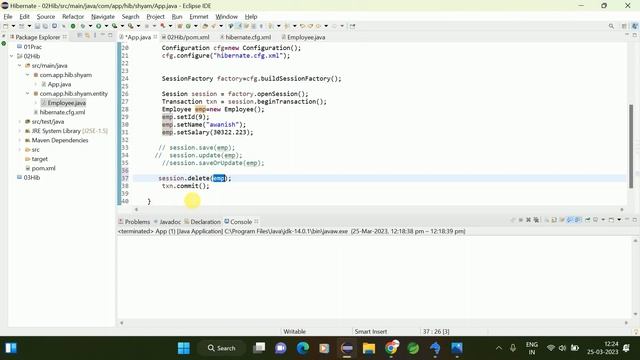Select the Java perspective icon at far right
Image resolution: width=640 pixels, height=360 pixels.
click(x=635, y=26)
